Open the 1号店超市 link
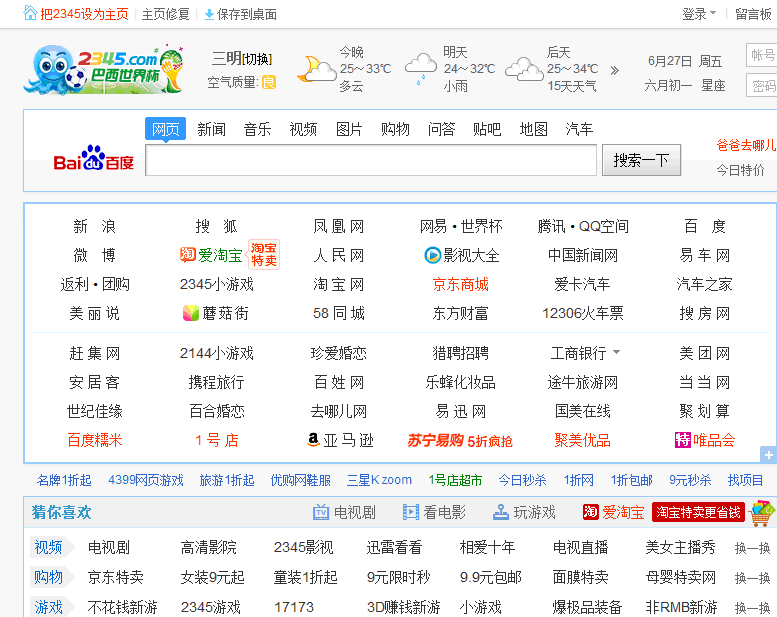Screen dimensions: 777x617 [x=455, y=480]
